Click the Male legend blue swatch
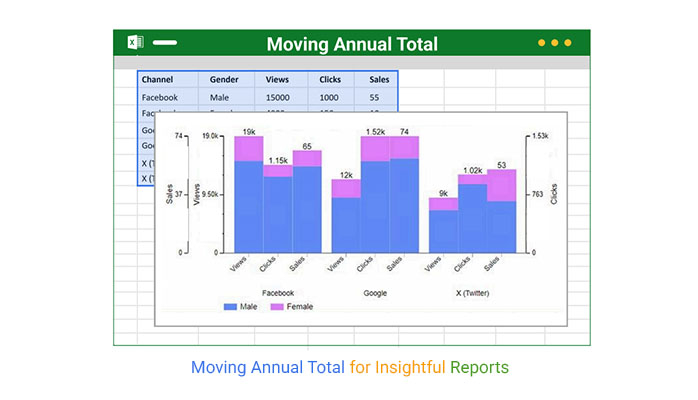The image size is (698, 400). (x=230, y=307)
